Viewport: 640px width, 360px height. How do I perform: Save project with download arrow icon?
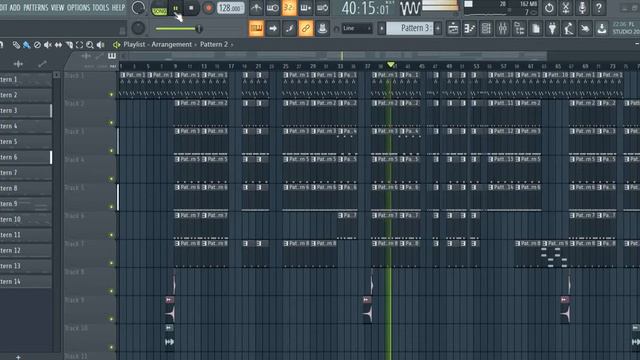pyautogui.click(x=602, y=28)
